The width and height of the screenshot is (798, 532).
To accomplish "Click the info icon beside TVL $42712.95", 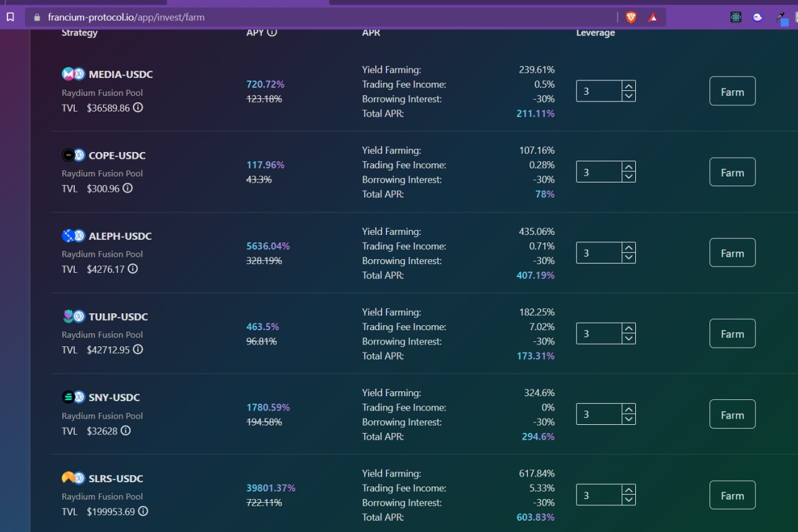I will (138, 349).
